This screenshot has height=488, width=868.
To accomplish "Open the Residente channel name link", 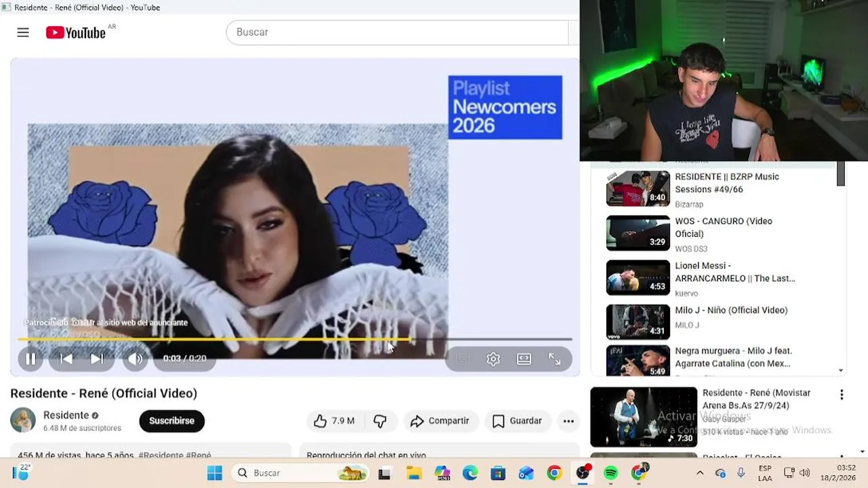I will coord(66,415).
